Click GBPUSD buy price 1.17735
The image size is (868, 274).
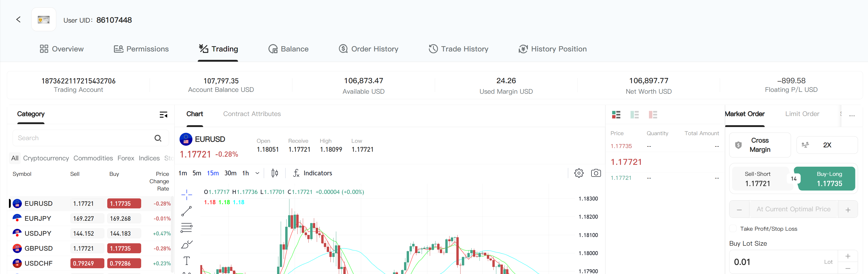124,248
